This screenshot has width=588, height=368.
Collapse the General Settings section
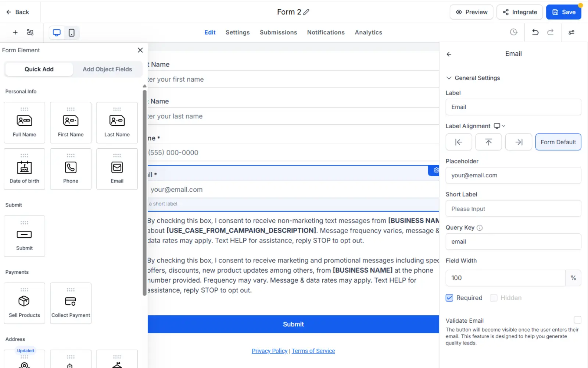tap(473, 78)
